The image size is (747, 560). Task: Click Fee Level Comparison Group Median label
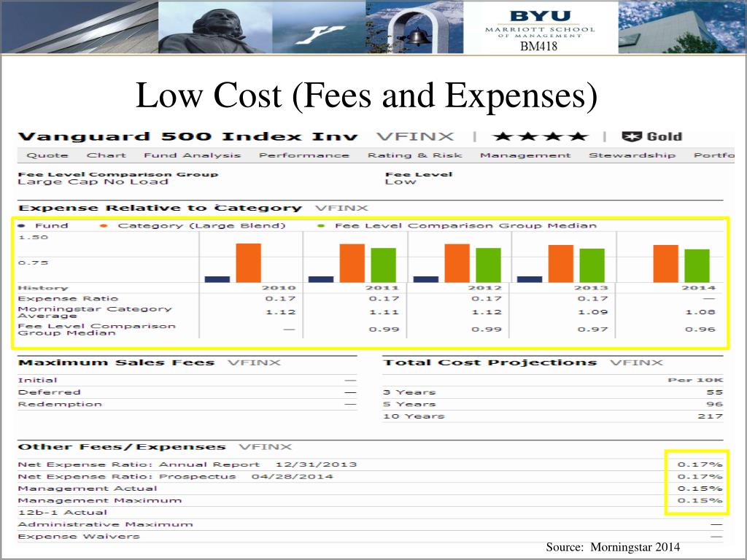click(x=97, y=329)
